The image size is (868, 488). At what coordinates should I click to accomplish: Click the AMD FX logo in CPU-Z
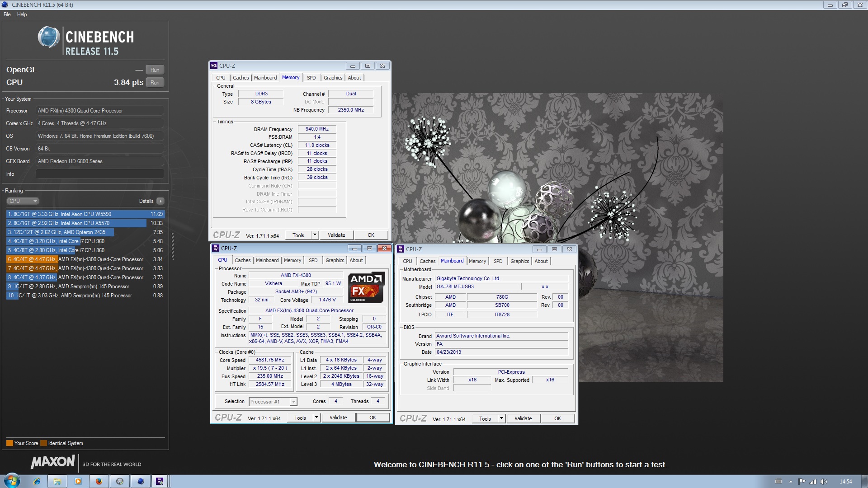click(x=367, y=287)
